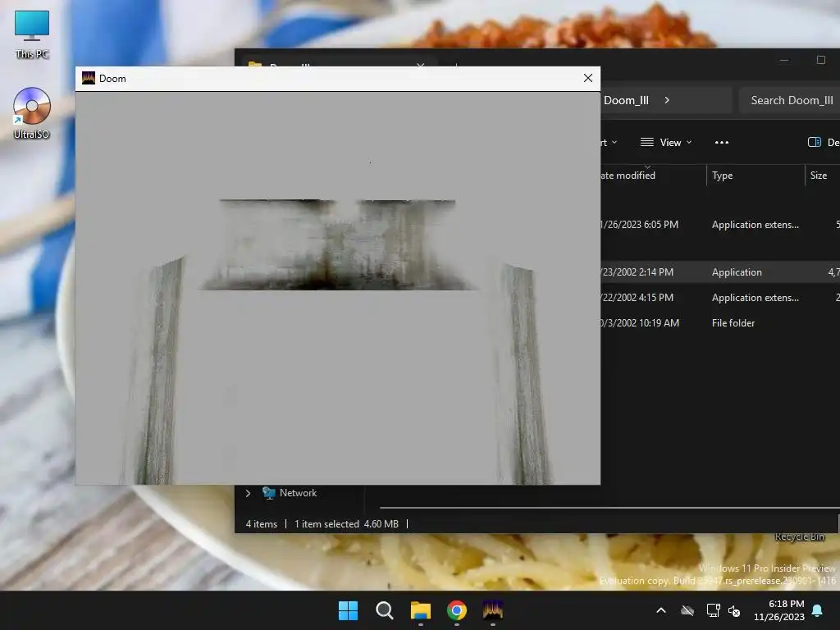This screenshot has height=630, width=840.
Task: Click the horizontal scrollbar in File Explorer
Action: pos(609,507)
